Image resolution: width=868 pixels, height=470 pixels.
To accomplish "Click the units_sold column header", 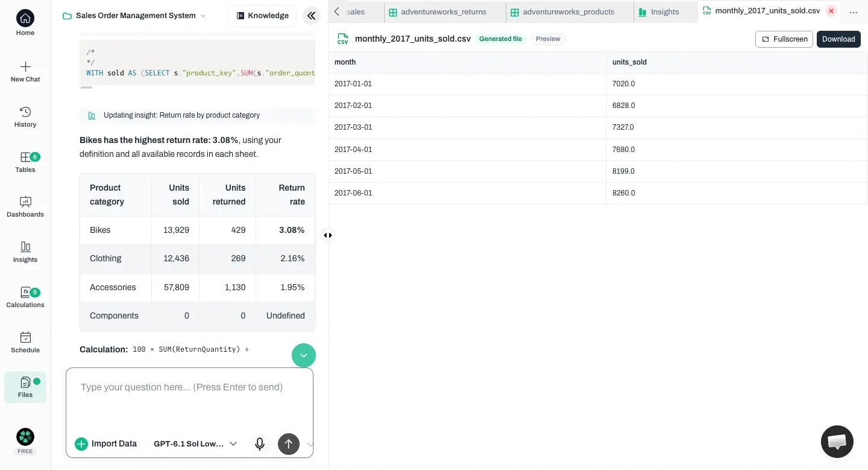I will point(737,62).
